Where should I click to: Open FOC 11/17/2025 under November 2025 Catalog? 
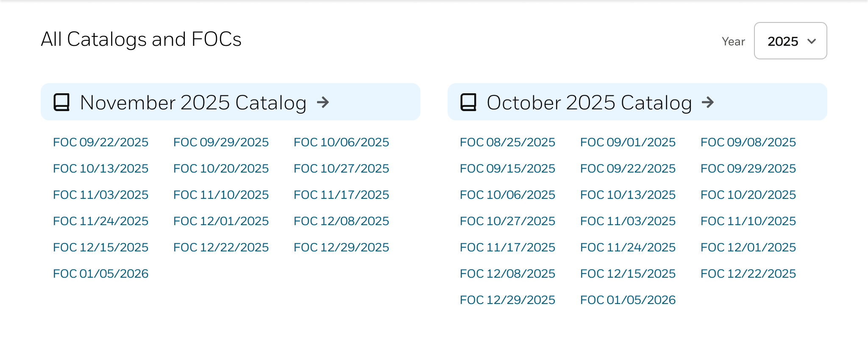(x=341, y=195)
